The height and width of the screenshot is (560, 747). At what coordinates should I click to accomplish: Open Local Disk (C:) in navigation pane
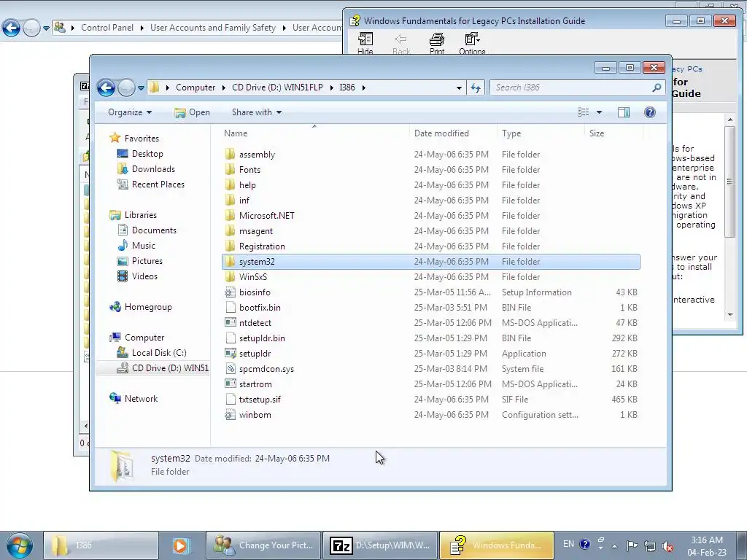158,353
